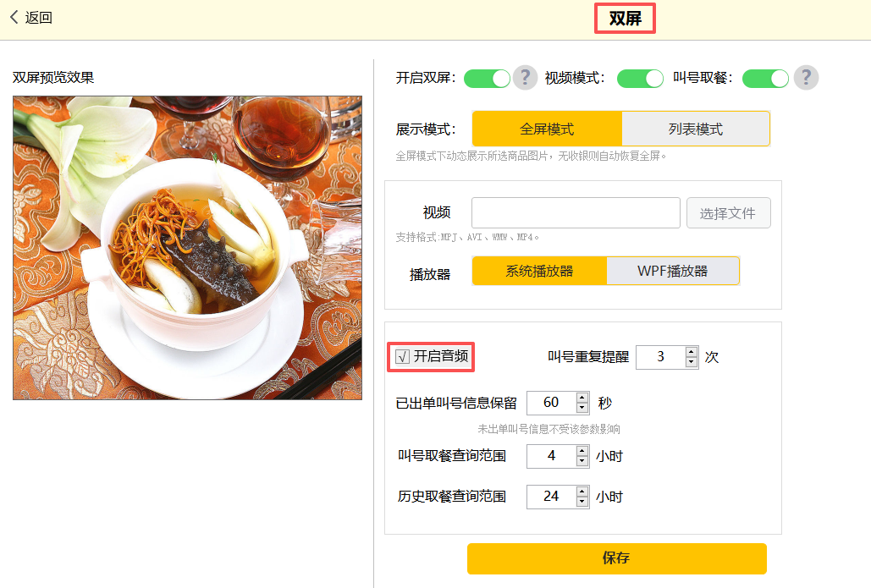Switch to 列表模式 display mode
The image size is (871, 588).
(x=696, y=129)
